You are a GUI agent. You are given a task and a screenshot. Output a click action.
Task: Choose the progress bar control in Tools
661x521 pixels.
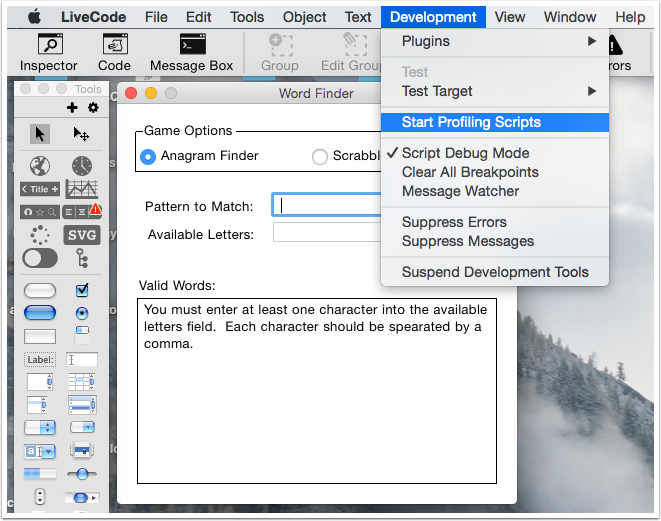(x=40, y=473)
